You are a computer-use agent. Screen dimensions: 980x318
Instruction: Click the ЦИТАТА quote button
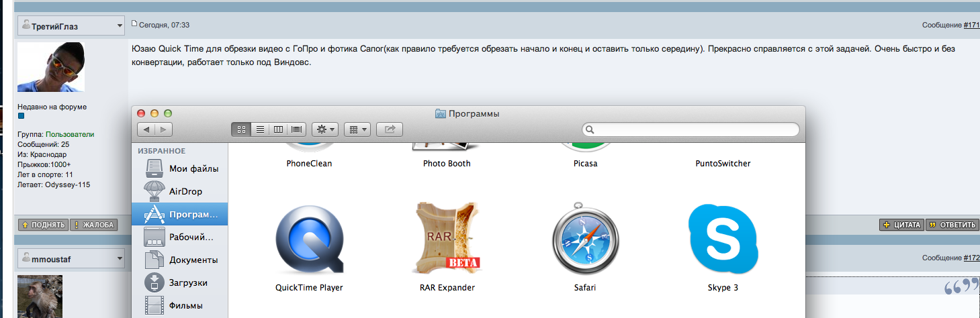(x=901, y=225)
